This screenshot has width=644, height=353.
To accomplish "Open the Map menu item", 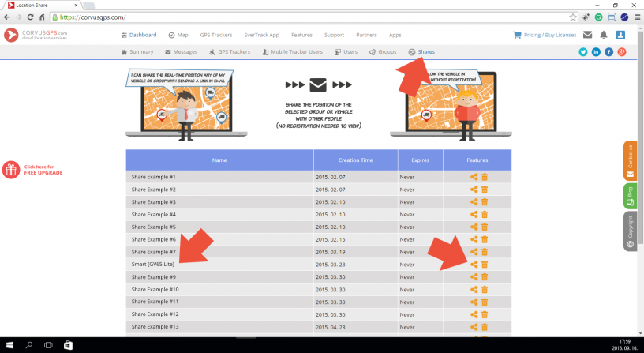I will click(178, 35).
